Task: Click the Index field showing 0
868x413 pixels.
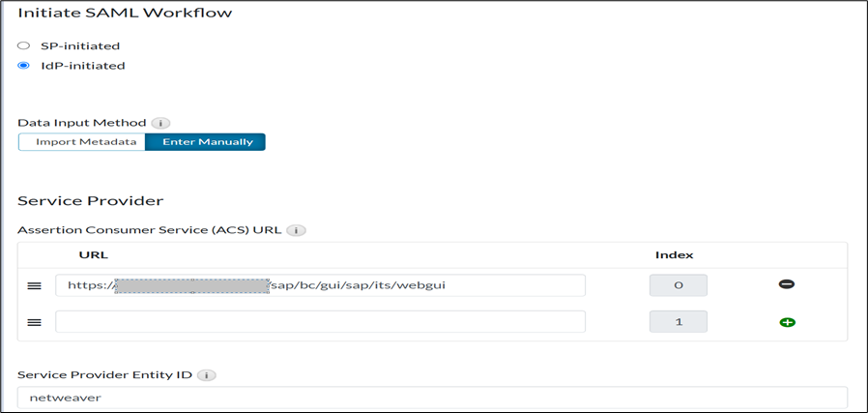Action: coord(678,285)
